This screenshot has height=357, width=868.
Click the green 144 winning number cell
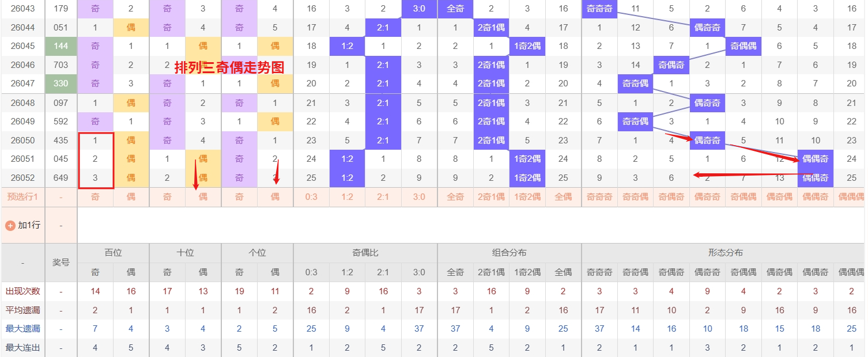point(61,46)
